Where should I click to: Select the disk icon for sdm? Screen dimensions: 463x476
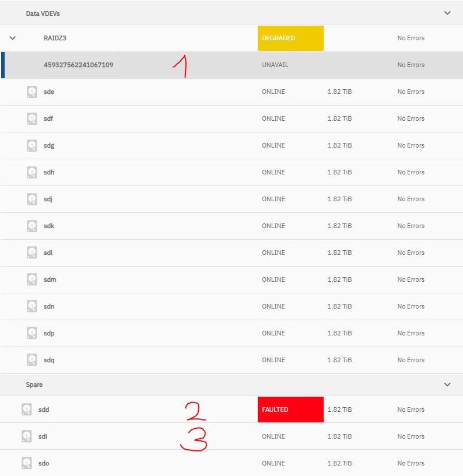(x=32, y=279)
